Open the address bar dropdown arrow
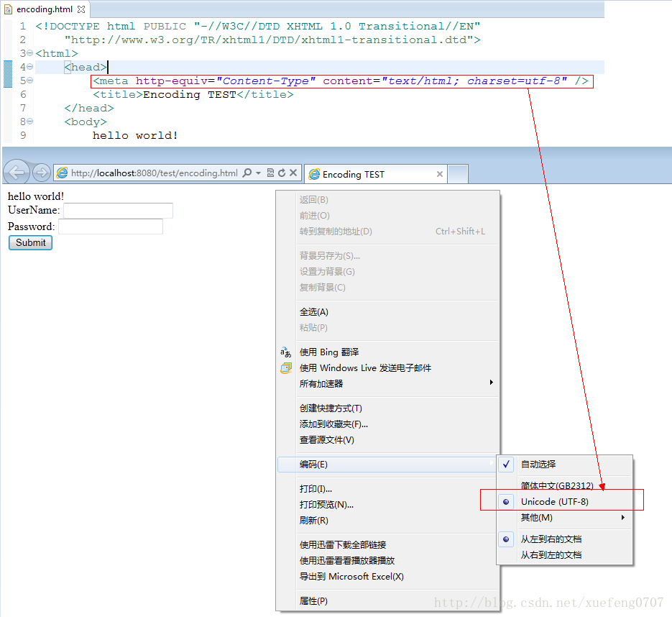 [259, 173]
